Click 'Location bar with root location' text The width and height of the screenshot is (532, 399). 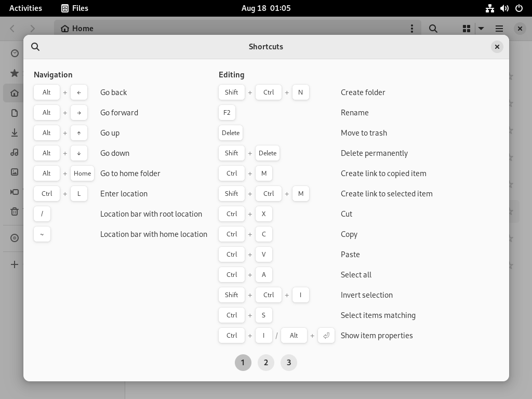coord(151,214)
